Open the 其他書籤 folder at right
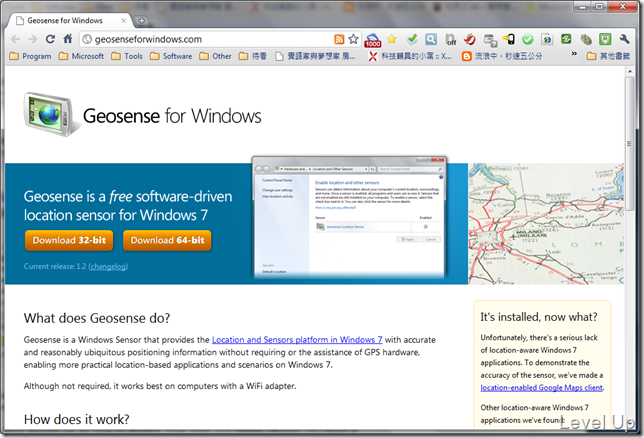 [608, 56]
